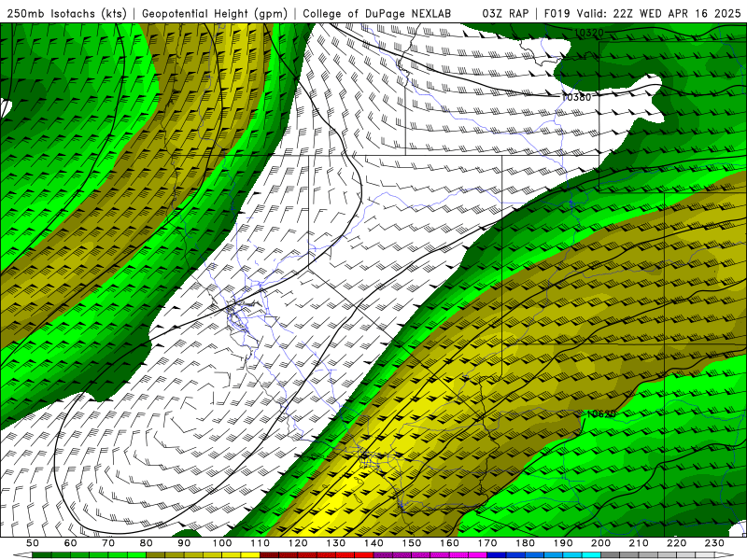The width and height of the screenshot is (747, 560).
Task: Click the 70 value on the color scale
Action: tap(108, 543)
